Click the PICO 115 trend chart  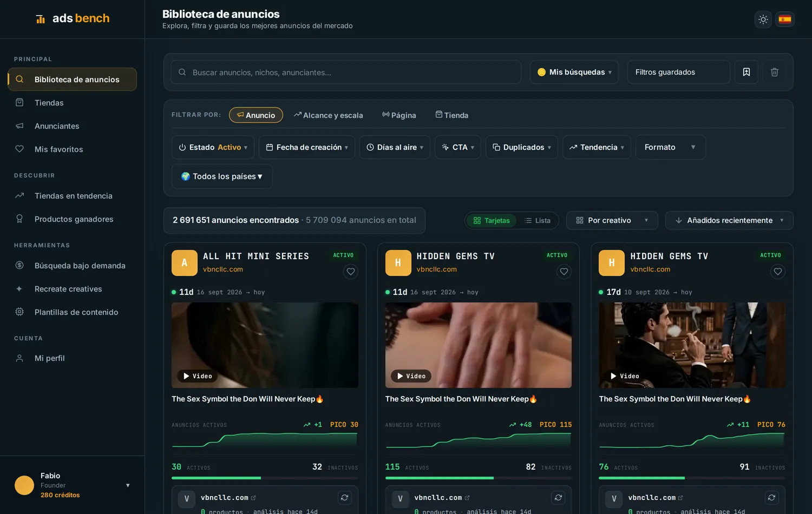479,440
